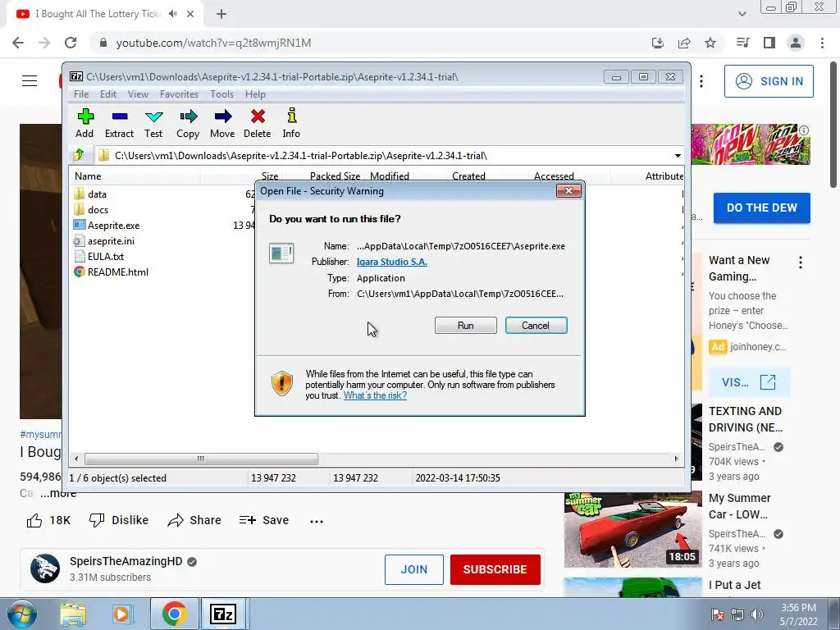Click the Share button under video

tap(194, 520)
